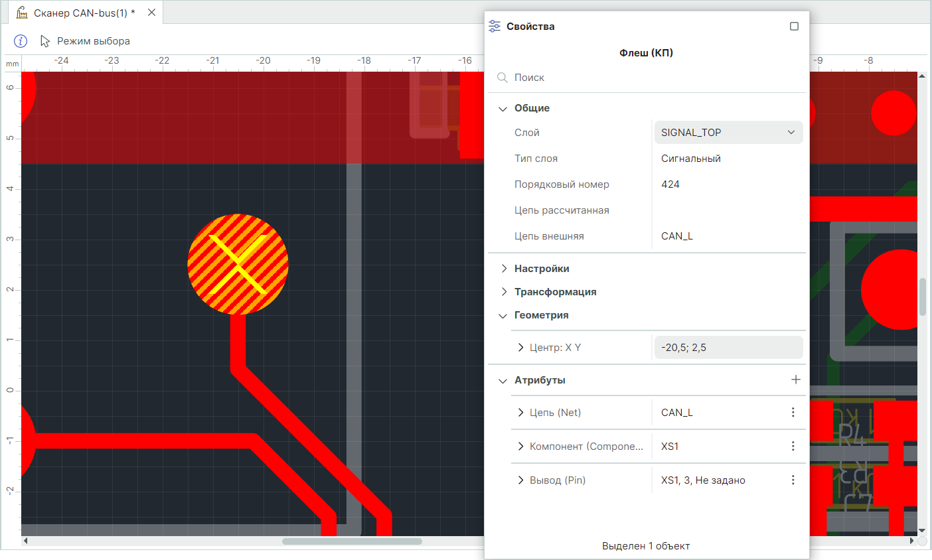Click the hatched selected pad on canvas

click(x=238, y=263)
